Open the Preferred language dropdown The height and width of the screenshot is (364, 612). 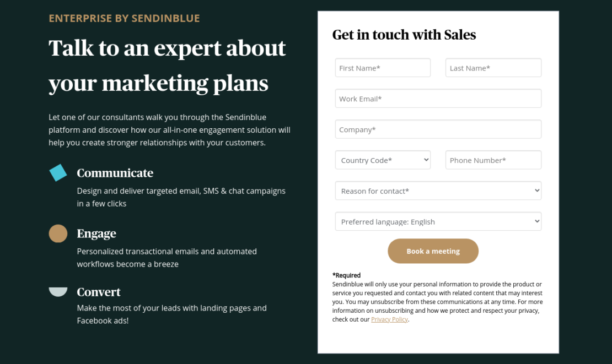[438, 221]
